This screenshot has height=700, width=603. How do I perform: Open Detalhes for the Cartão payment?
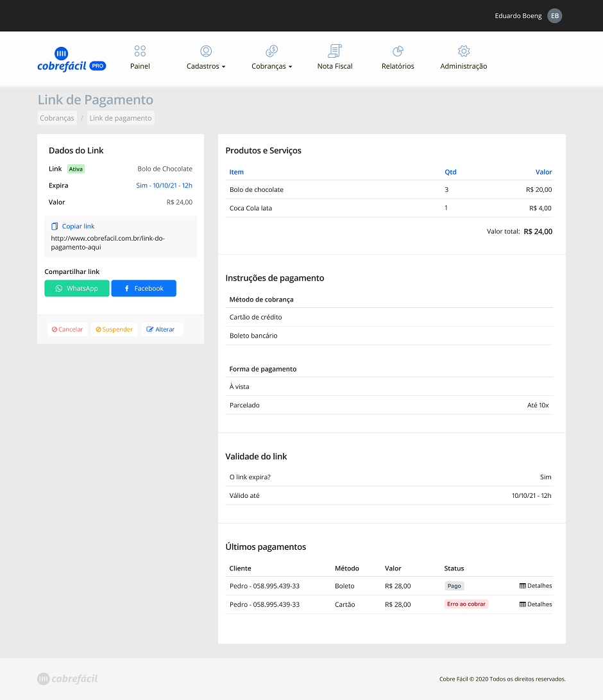(x=536, y=604)
